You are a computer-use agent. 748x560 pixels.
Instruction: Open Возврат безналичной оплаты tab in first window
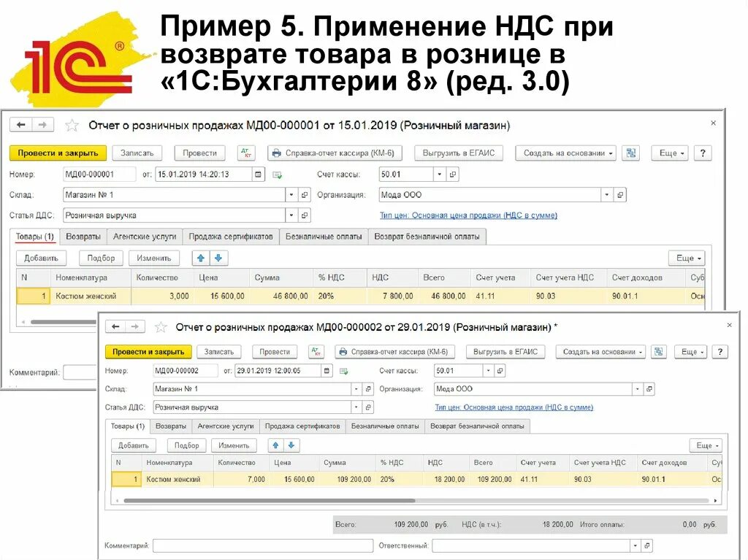click(427, 237)
